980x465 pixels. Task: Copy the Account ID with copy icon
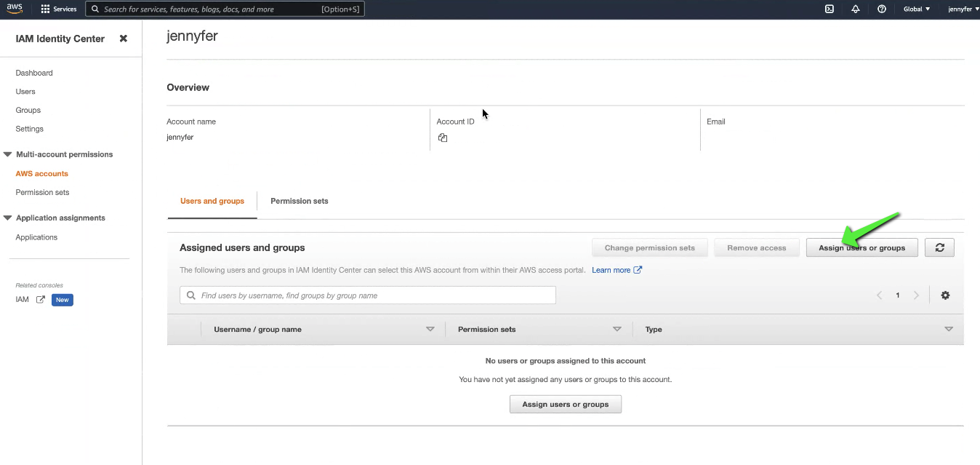coord(443,138)
